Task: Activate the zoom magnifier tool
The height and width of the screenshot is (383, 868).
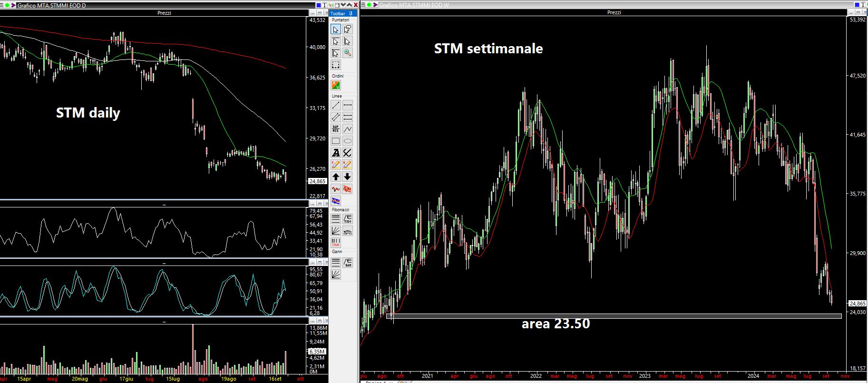Action: (x=348, y=53)
